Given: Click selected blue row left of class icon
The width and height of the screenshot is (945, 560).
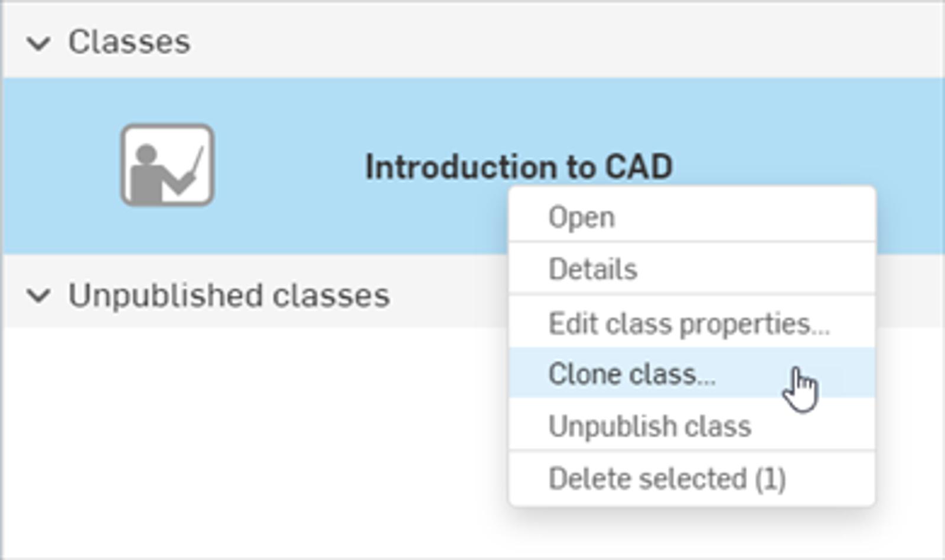Looking at the screenshot, I should click(x=59, y=165).
